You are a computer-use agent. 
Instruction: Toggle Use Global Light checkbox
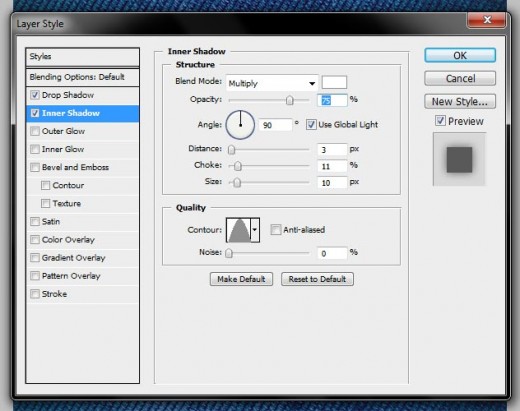coord(311,125)
